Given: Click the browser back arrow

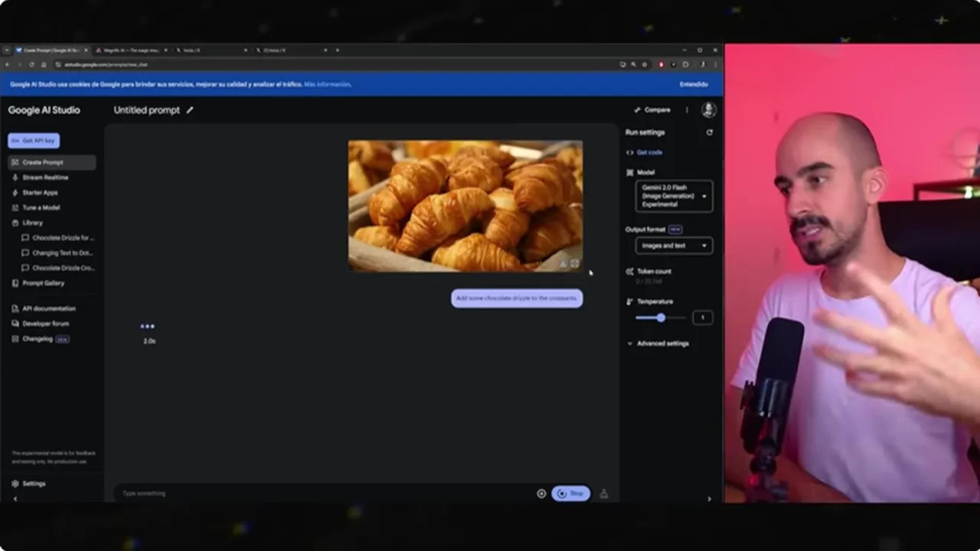Looking at the screenshot, I should [7, 64].
